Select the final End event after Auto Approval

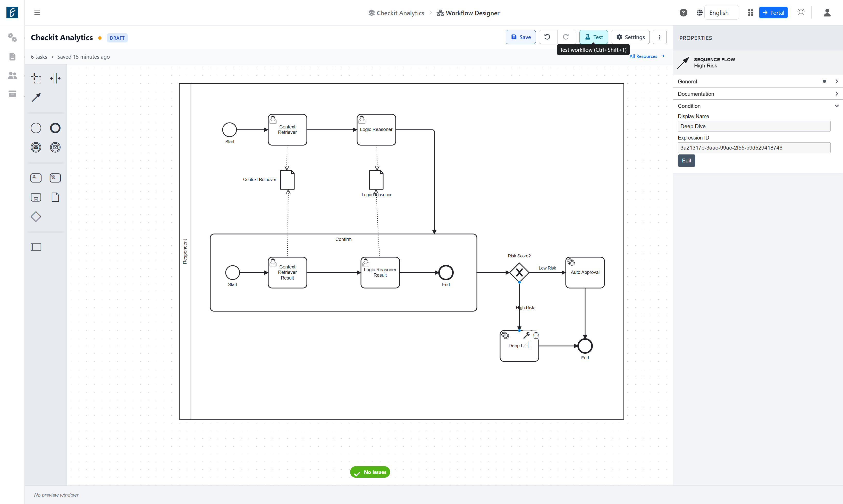(x=585, y=346)
